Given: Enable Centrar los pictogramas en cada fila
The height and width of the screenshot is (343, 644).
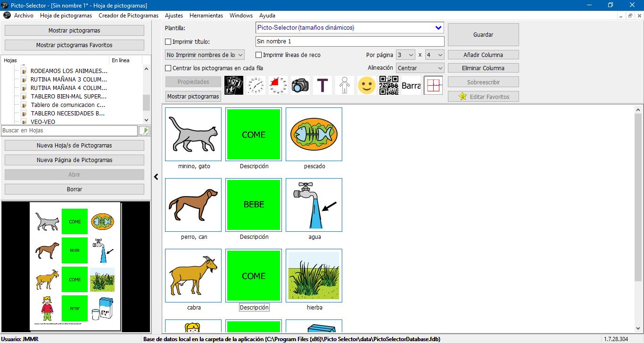Looking at the screenshot, I should [x=168, y=68].
